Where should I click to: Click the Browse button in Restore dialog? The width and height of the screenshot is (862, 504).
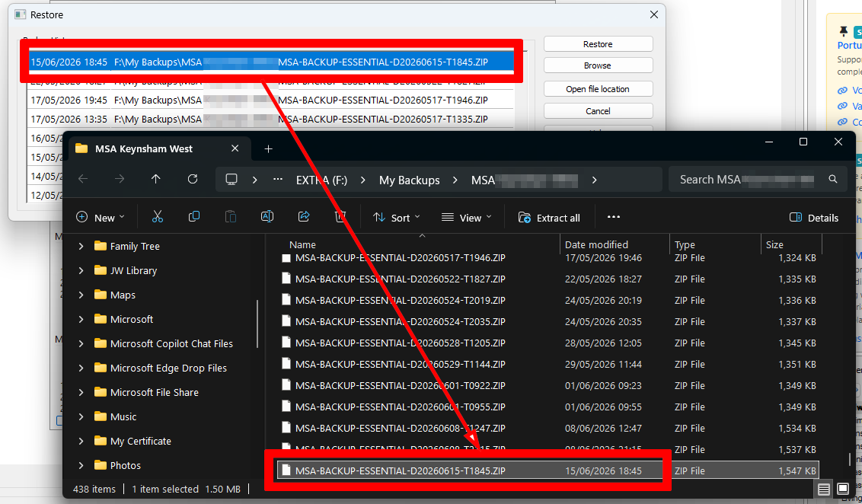[x=598, y=65]
